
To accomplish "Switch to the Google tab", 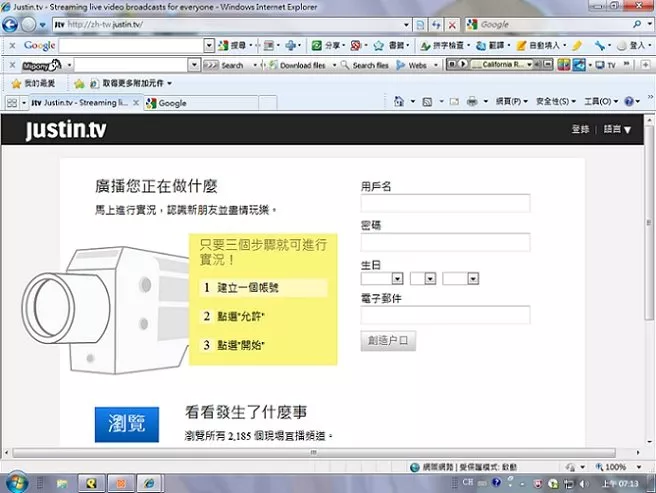I will [x=201, y=103].
